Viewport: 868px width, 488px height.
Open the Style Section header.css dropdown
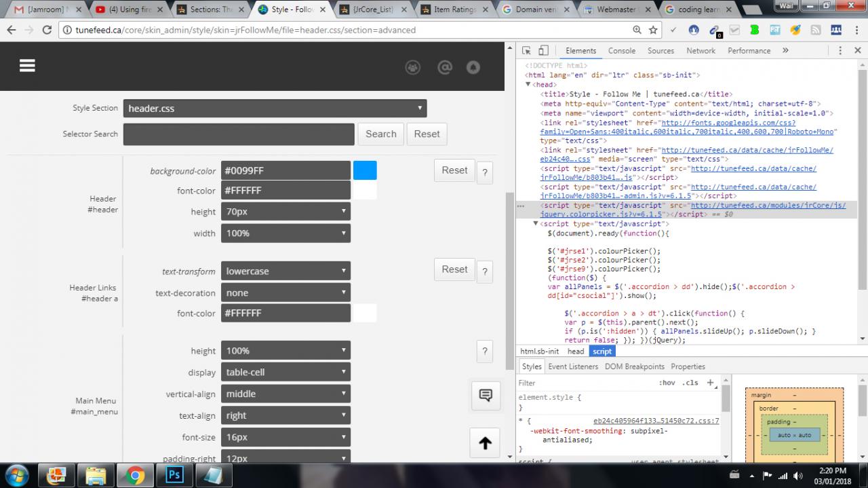pos(275,108)
